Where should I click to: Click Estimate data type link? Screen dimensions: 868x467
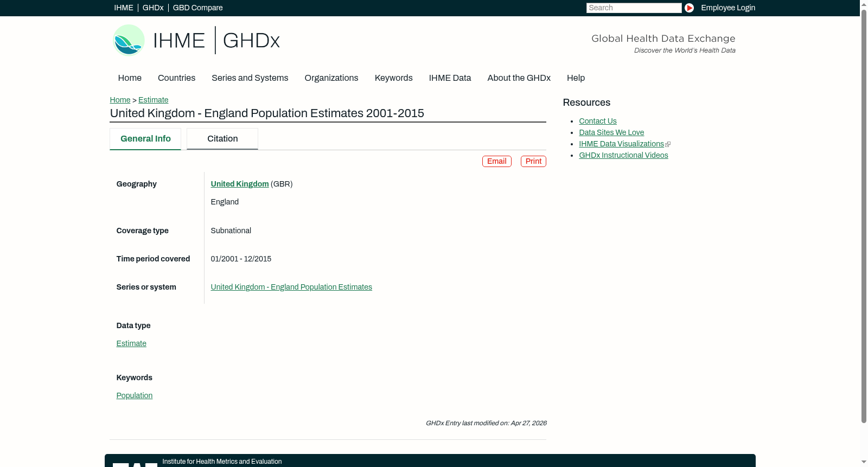click(131, 343)
